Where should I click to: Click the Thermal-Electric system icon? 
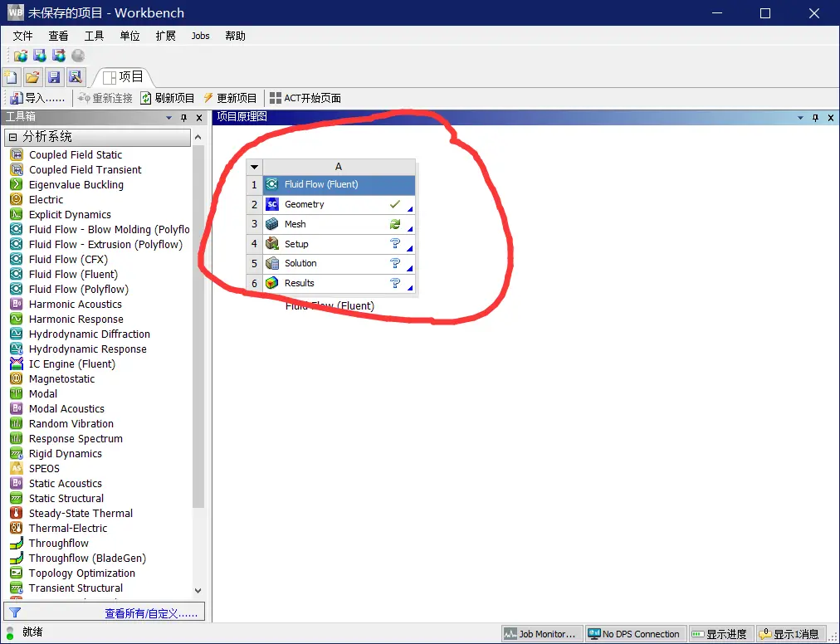click(17, 529)
